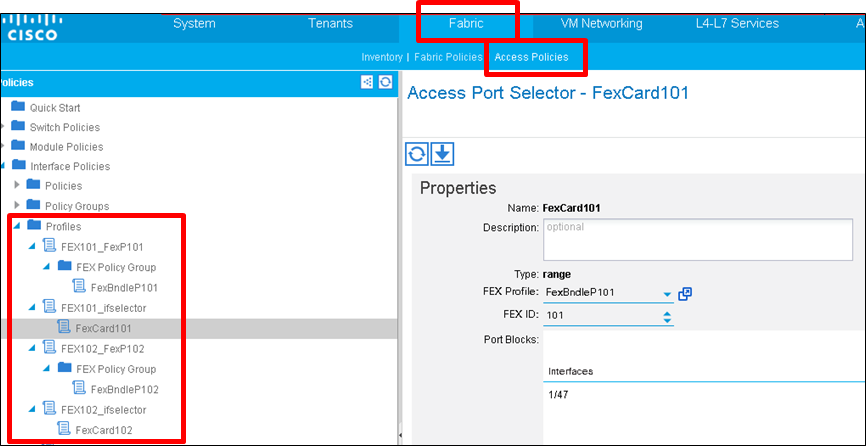This screenshot has height=446, width=866.
Task: Open the L4-L7 Services tab
Action: pos(737,24)
